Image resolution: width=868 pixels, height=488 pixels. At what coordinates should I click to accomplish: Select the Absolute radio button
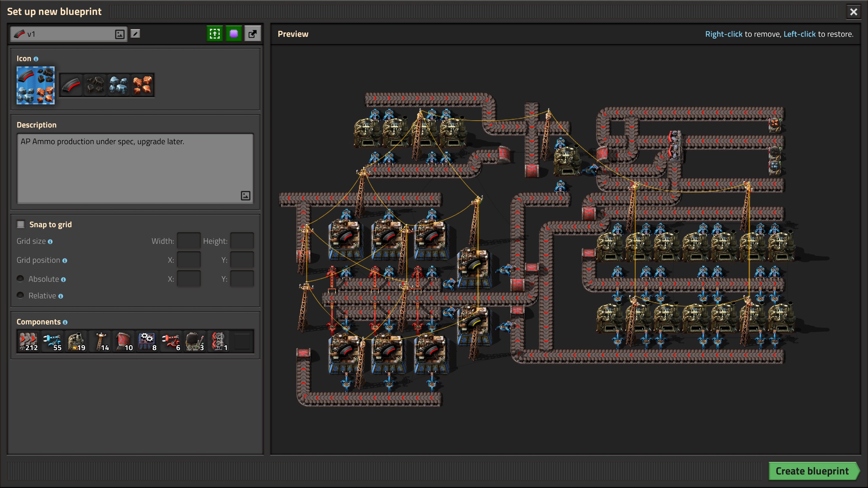(20, 279)
